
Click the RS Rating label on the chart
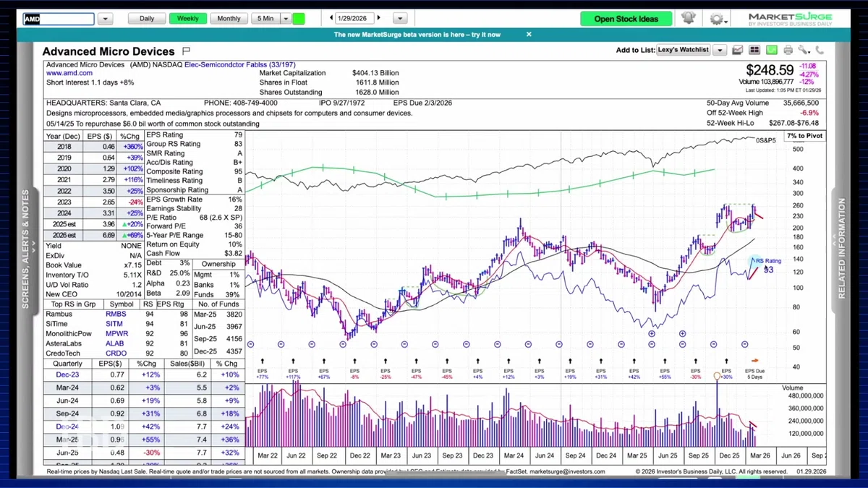(768, 261)
